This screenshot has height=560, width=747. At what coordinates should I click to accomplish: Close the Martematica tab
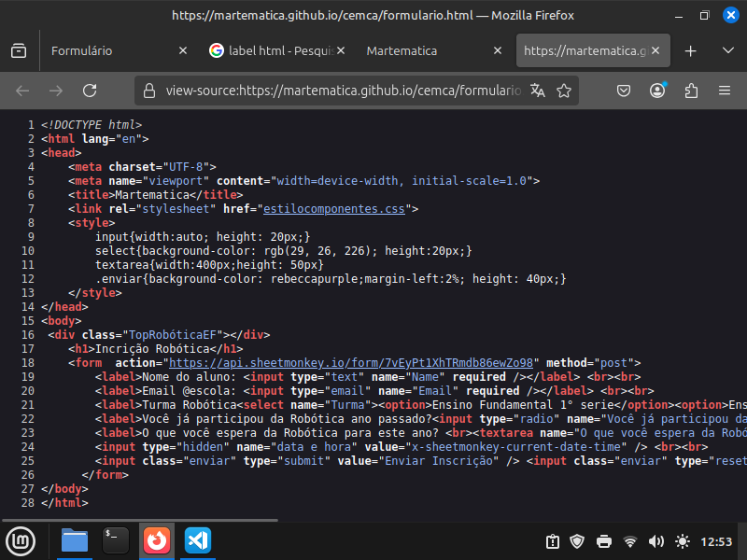point(498,50)
